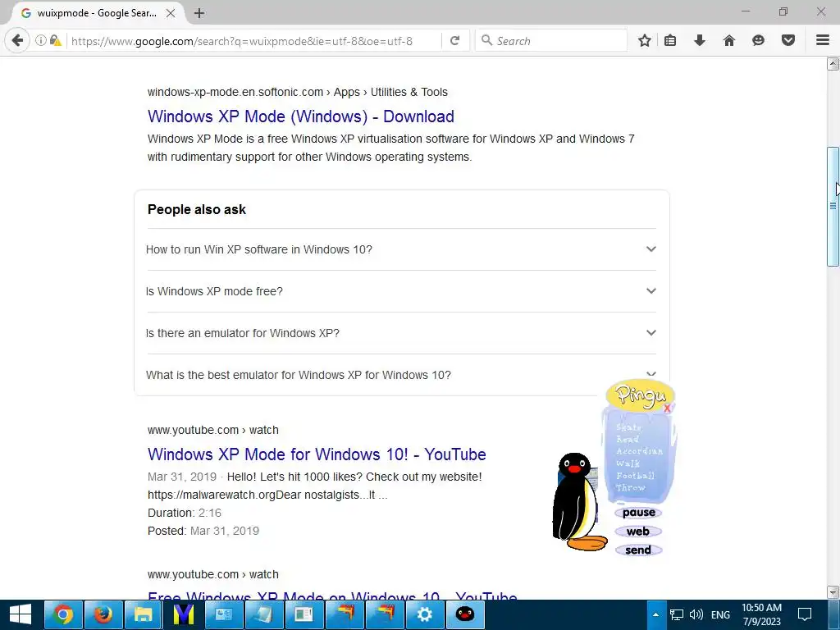
Task: Open the yellow M app in taskbar
Action: [183, 614]
